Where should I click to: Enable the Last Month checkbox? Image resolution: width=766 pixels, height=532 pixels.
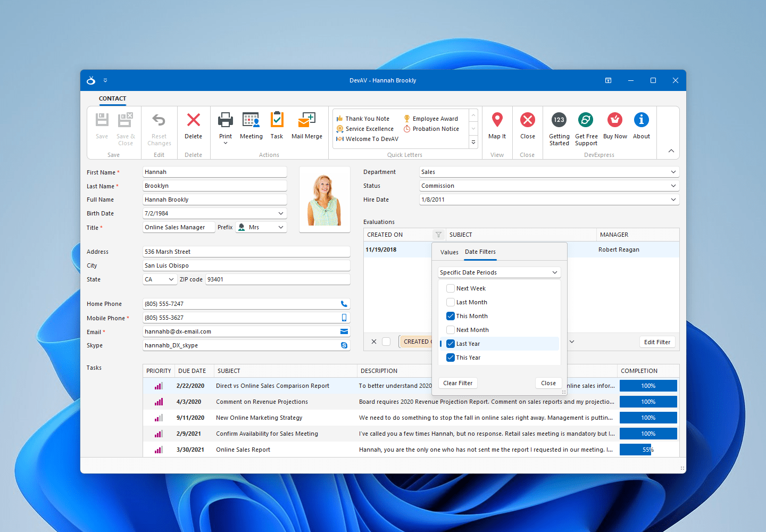(451, 302)
